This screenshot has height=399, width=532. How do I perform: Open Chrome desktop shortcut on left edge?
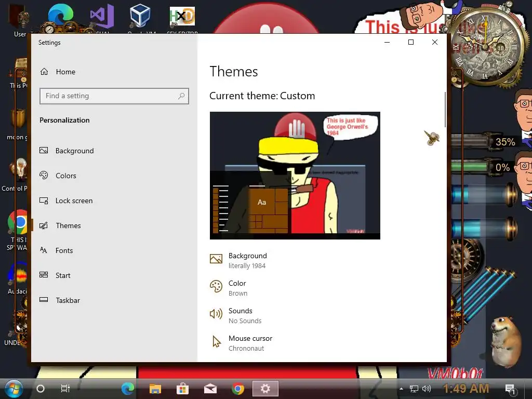click(x=18, y=222)
